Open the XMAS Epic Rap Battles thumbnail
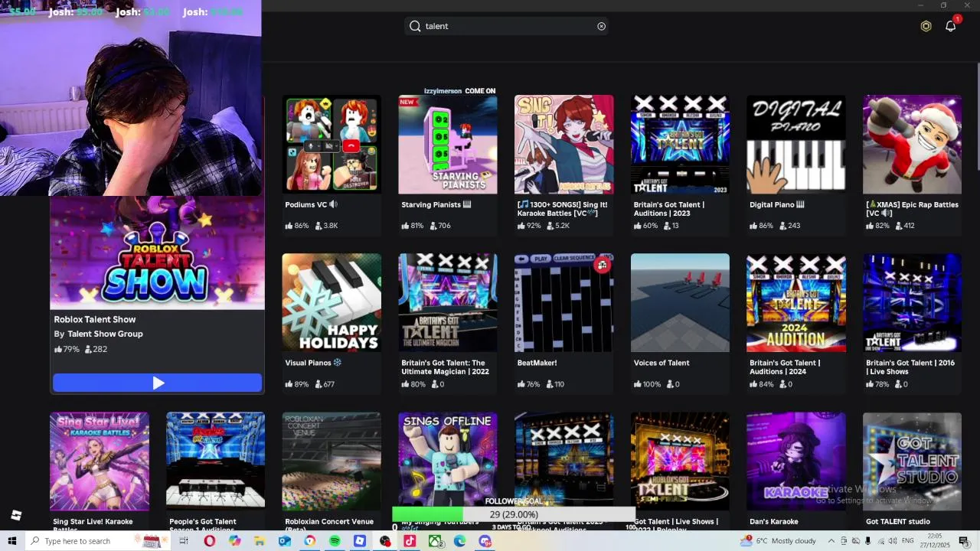 [x=912, y=144]
